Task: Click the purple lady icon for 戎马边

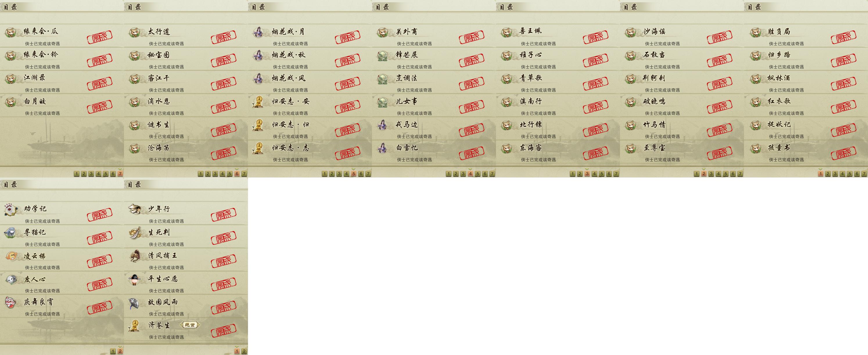Action: tap(382, 125)
